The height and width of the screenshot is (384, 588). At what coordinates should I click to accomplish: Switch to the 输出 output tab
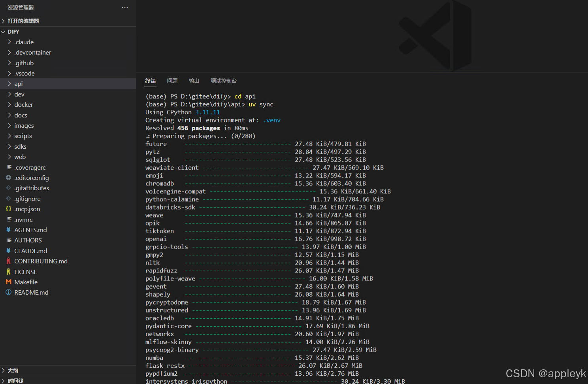(194, 81)
